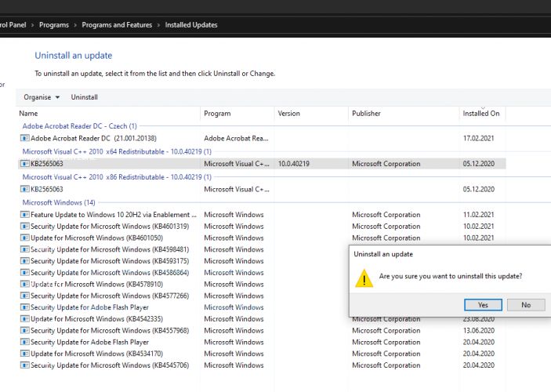Expand breadcrumb arrow after Programs and Features
551x392 pixels.
(158, 25)
